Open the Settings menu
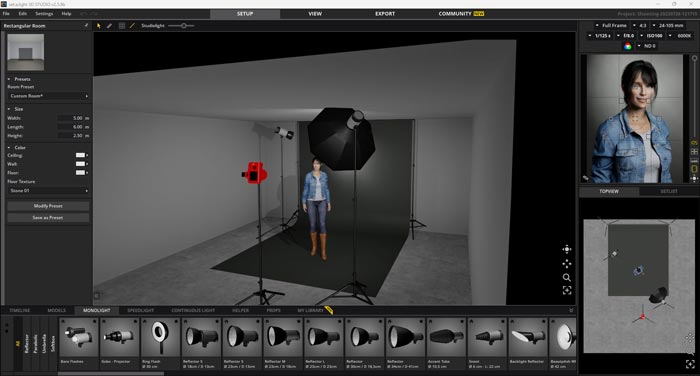Image resolution: width=700 pixels, height=376 pixels. coord(44,14)
